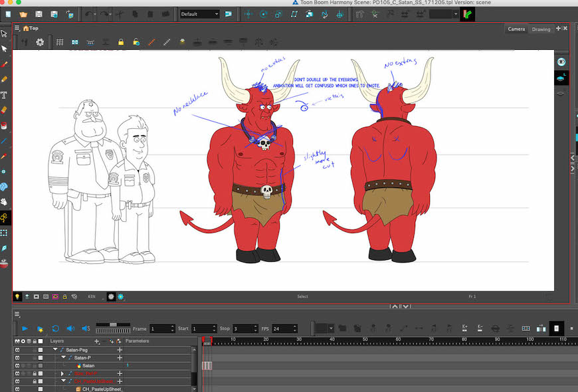Save the scene using the floppy icon
The width and height of the screenshot is (578, 392).
pyautogui.click(x=39, y=15)
